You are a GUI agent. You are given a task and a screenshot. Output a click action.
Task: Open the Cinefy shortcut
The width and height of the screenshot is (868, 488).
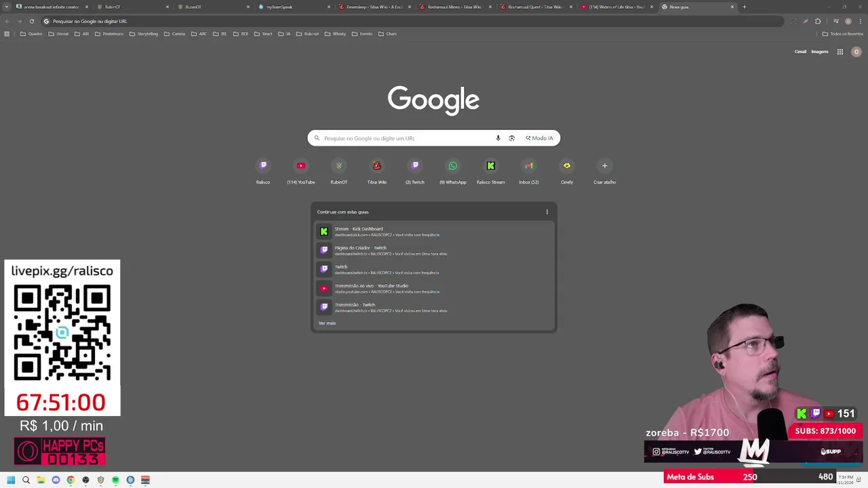567,171
